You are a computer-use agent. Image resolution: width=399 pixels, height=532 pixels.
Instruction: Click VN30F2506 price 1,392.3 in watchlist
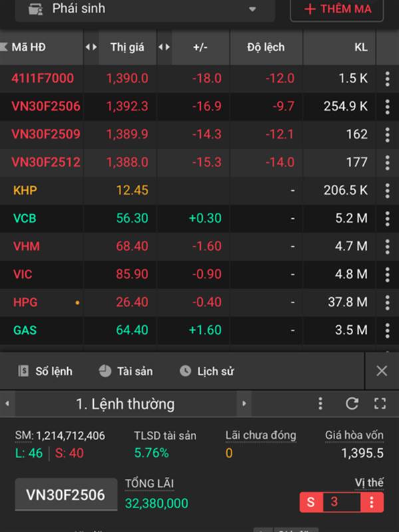pyautogui.click(x=127, y=106)
